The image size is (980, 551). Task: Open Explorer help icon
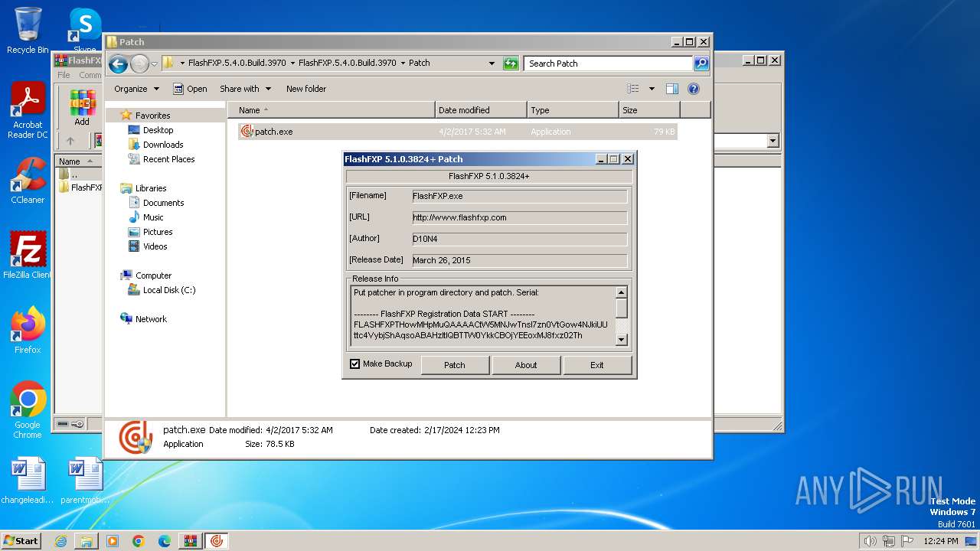coord(694,89)
